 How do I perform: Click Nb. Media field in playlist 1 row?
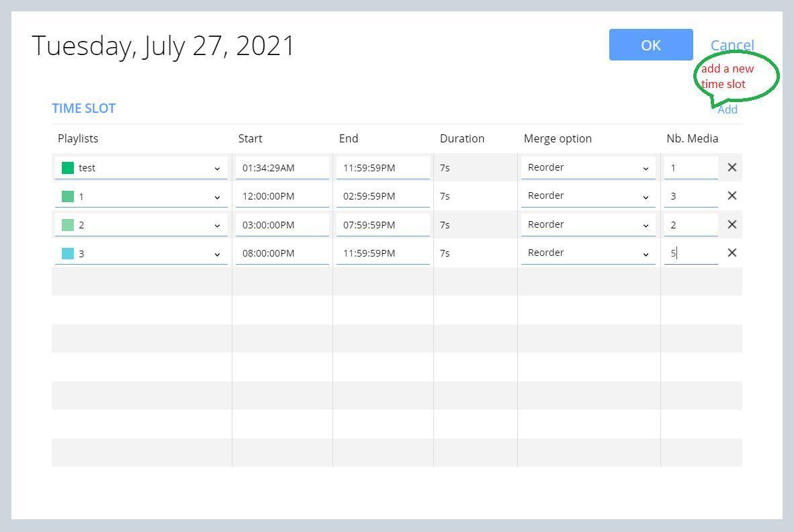point(691,196)
